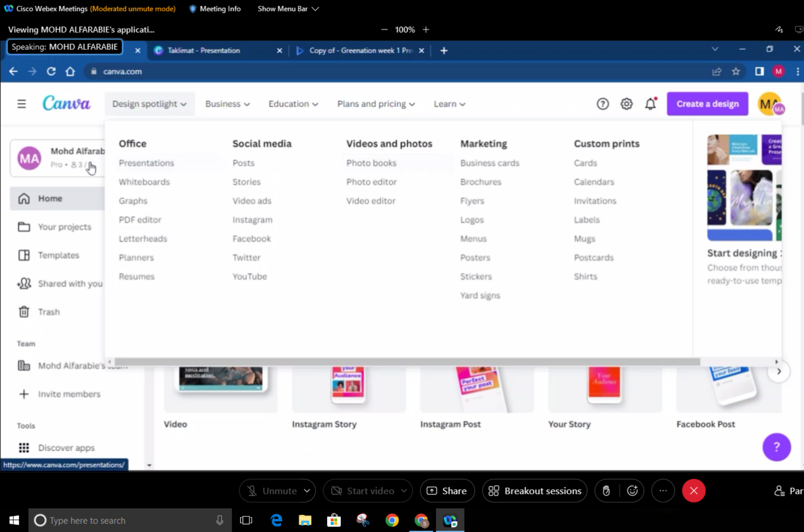Viewport: 804px width, 532px height.
Task: Open Webex more options ellipsis
Action: (663, 491)
